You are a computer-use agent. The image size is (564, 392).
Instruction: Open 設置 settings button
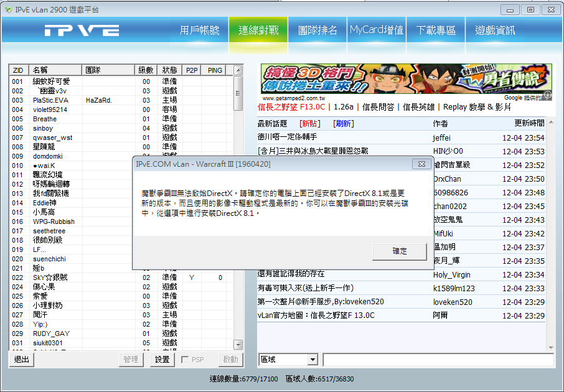(x=162, y=360)
